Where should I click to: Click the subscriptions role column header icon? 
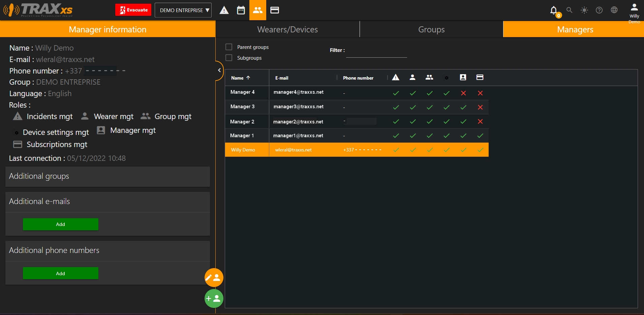click(x=480, y=77)
